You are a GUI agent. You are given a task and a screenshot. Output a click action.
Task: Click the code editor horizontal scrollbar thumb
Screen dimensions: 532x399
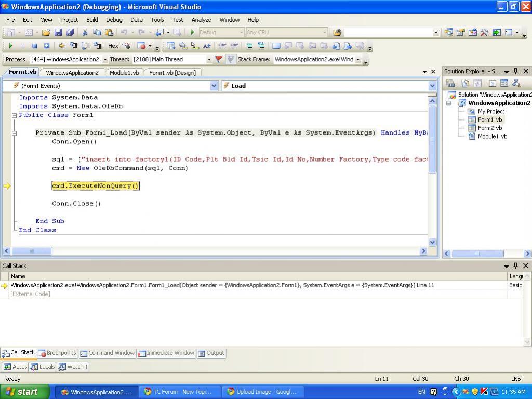pyautogui.click(x=32, y=251)
